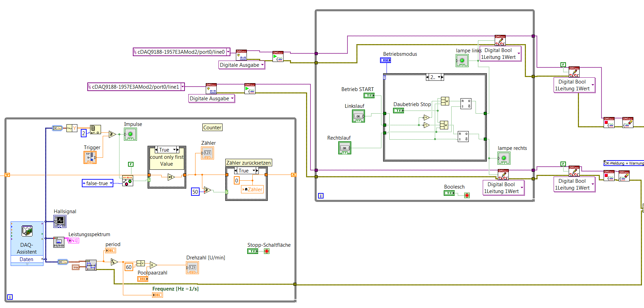Select DAQmx Clear Task below OK-Meldung label
This screenshot has width=644, height=308.
coord(624,176)
